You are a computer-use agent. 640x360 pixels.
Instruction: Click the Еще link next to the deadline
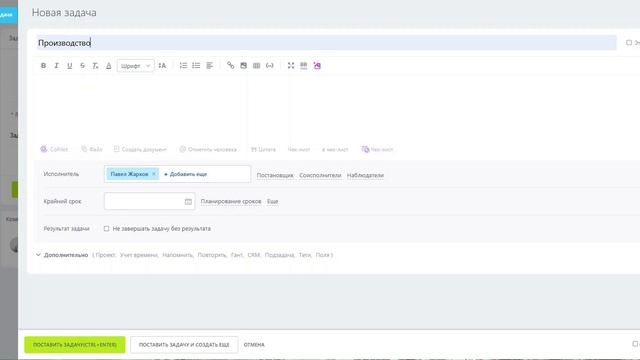pyautogui.click(x=273, y=202)
